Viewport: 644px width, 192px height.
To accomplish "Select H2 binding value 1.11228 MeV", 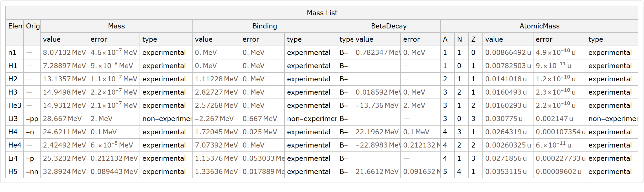I will pyautogui.click(x=216, y=79).
